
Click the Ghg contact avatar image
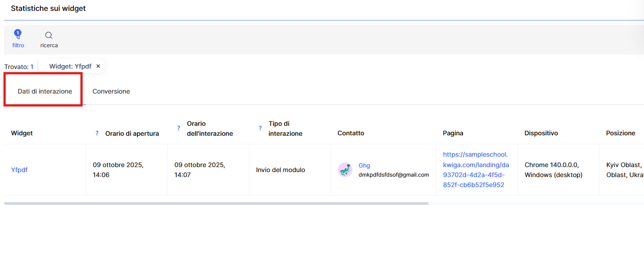345,170
